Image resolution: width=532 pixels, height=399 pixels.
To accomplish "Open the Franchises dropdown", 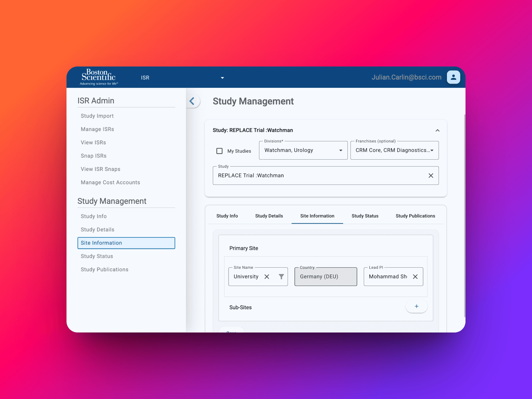I will [394, 150].
